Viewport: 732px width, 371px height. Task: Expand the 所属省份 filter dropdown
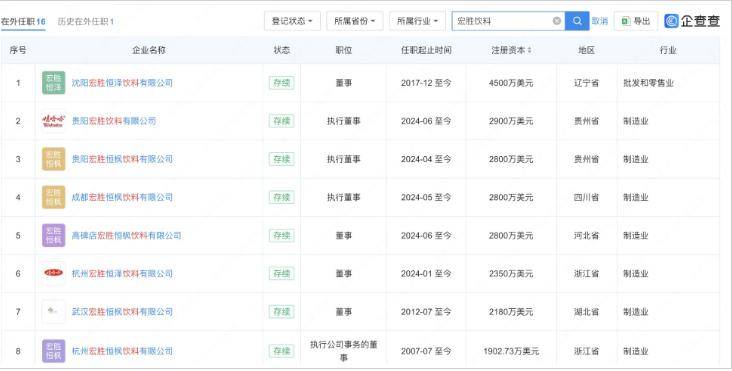355,21
